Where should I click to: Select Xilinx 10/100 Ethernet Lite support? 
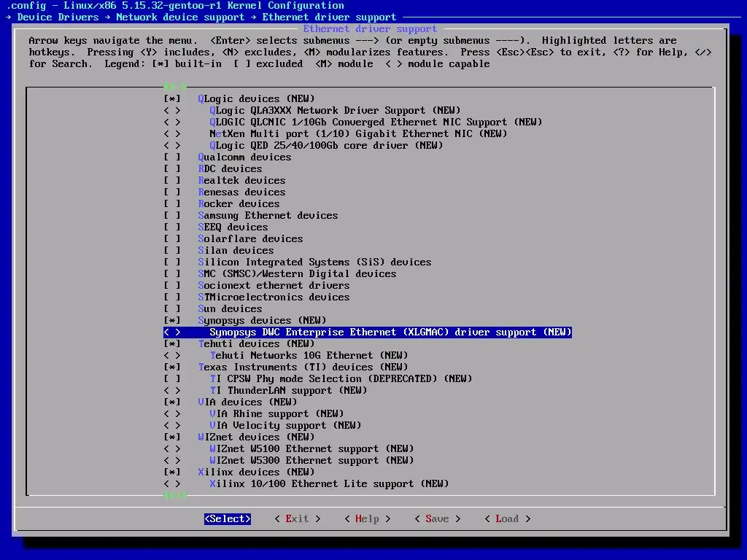329,484
